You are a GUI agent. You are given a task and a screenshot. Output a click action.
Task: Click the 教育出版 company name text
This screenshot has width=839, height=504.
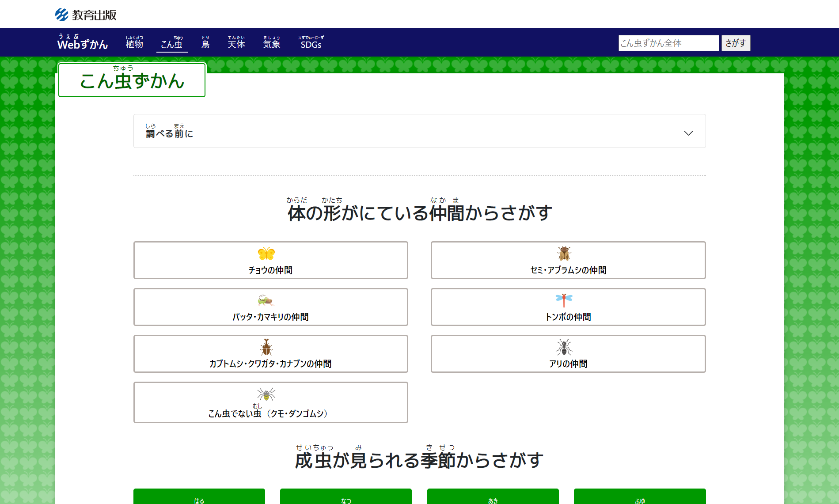coord(94,15)
